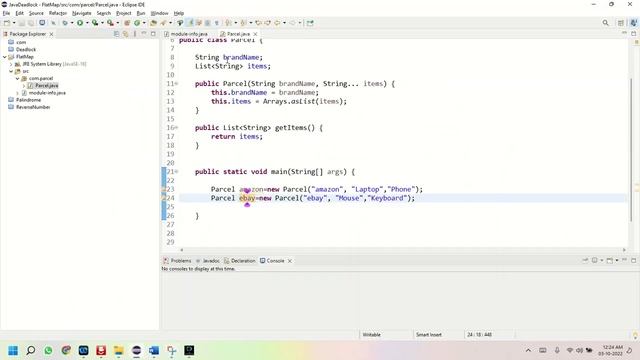Click the toolbar Search magnifier icon
The image size is (640, 360).
[x=606, y=23]
